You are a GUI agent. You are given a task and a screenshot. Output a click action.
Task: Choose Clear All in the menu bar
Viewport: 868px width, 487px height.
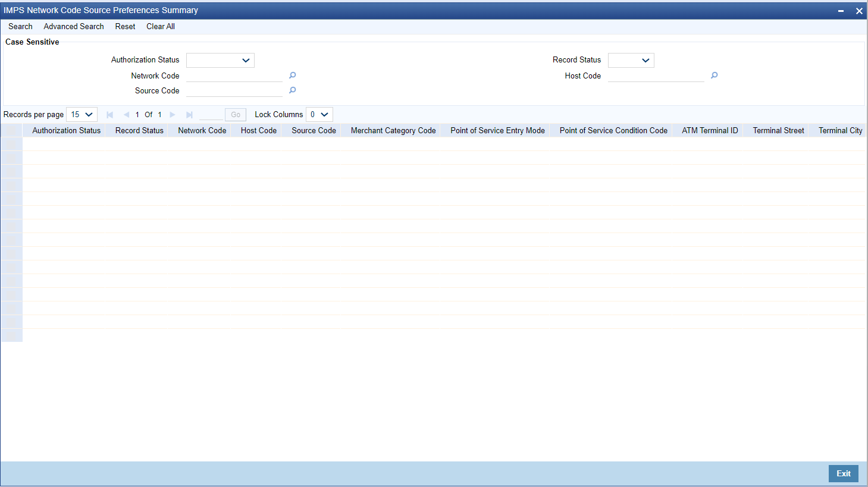[x=161, y=27]
